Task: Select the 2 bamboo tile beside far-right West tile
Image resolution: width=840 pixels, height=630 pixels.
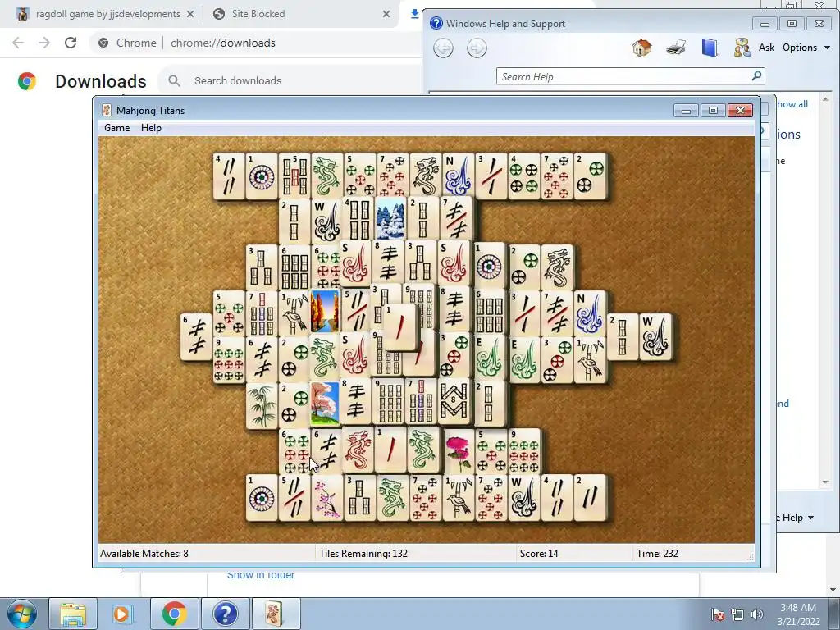Action: [x=623, y=336]
